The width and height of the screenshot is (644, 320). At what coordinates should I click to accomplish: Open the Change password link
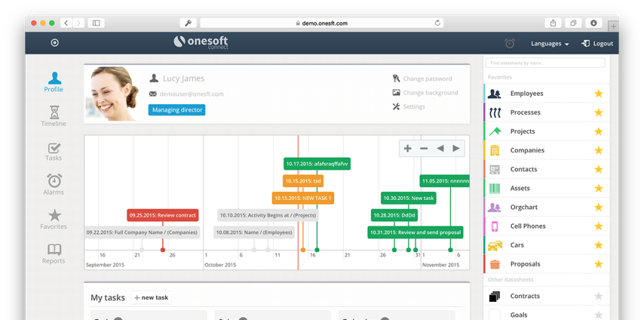point(427,78)
